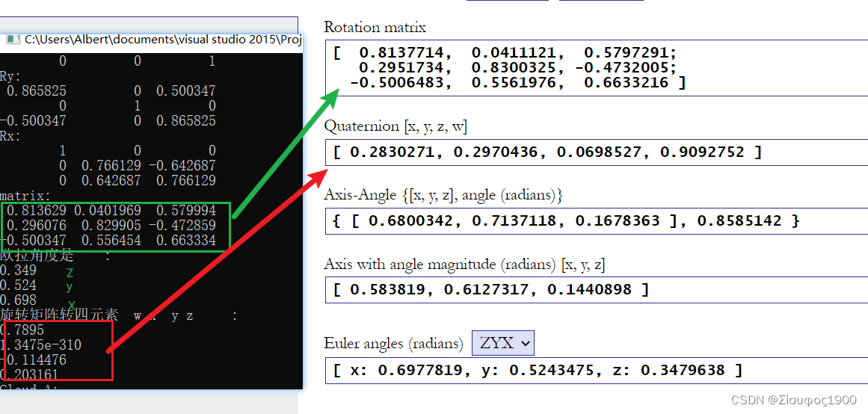This screenshot has width=868, height=414.
Task: Click console value 0.556454
Action: tap(111, 240)
